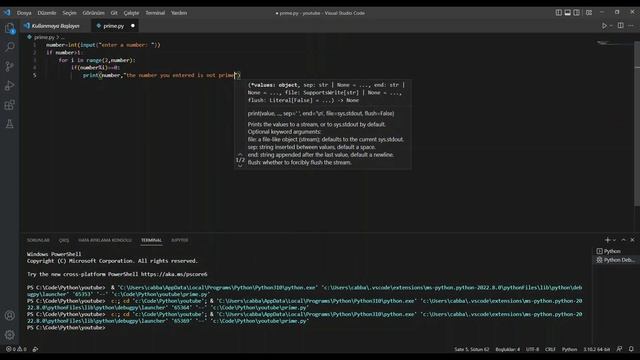Viewport: 640px width, 360px height.
Task: Open Source Control view in activity bar
Action: pyautogui.click(x=9, y=66)
